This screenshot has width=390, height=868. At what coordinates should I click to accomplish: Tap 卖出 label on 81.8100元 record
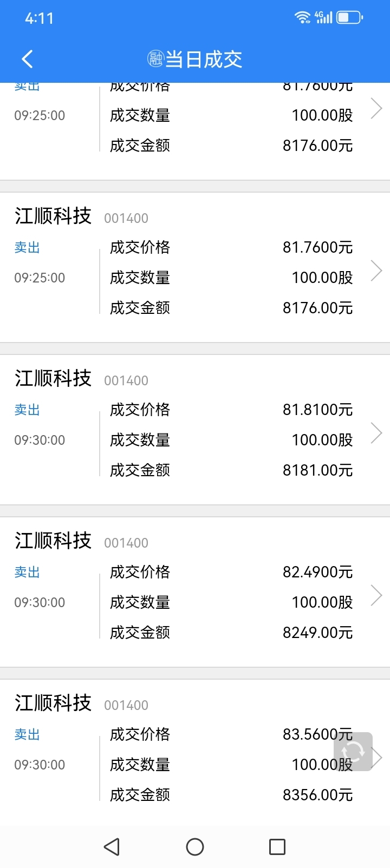point(27,410)
